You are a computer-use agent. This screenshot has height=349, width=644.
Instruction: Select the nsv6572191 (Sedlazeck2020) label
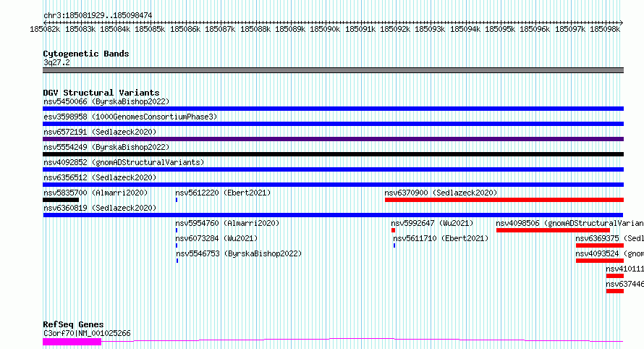100,132
